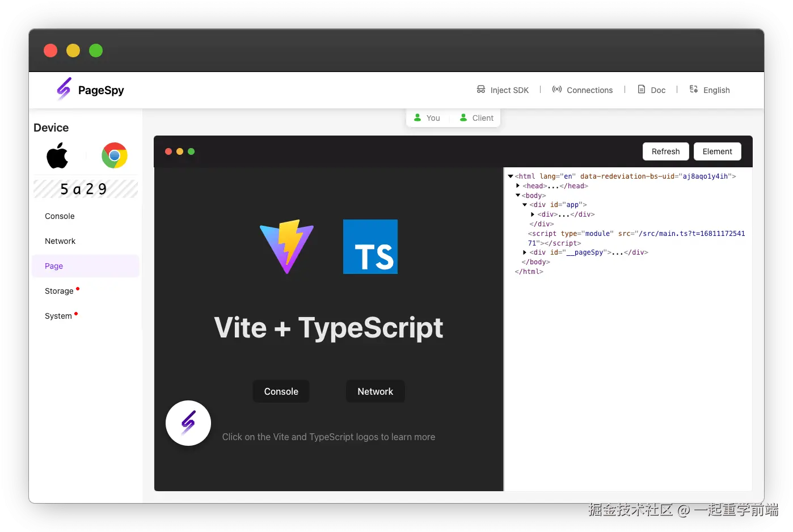Click the Element button
Image resolution: width=793 pixels, height=532 pixels.
(718, 151)
